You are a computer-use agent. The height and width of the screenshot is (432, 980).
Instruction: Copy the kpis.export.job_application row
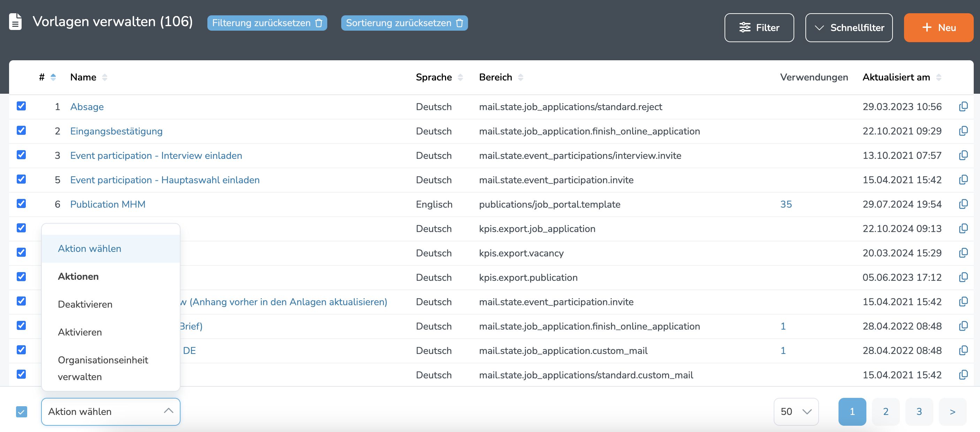tap(963, 228)
